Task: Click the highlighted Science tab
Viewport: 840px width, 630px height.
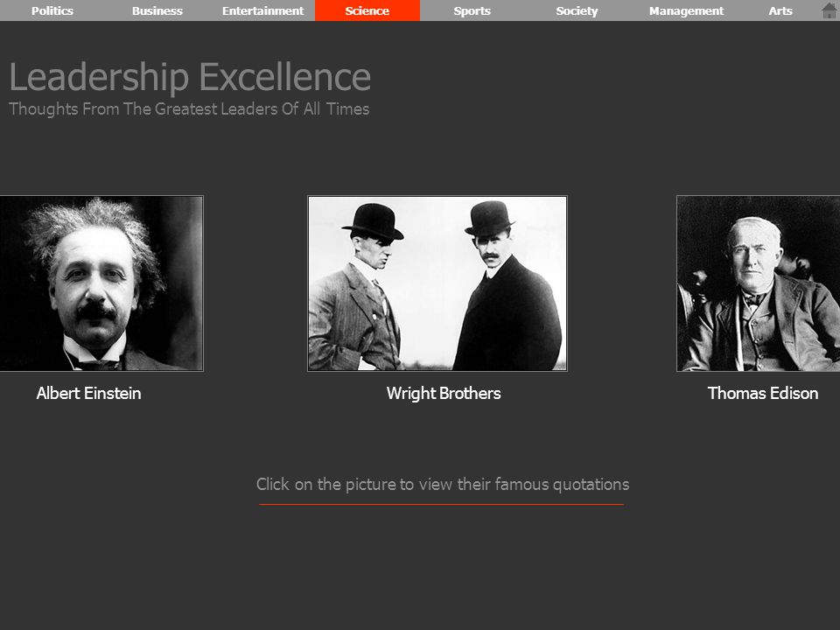Action: click(367, 10)
